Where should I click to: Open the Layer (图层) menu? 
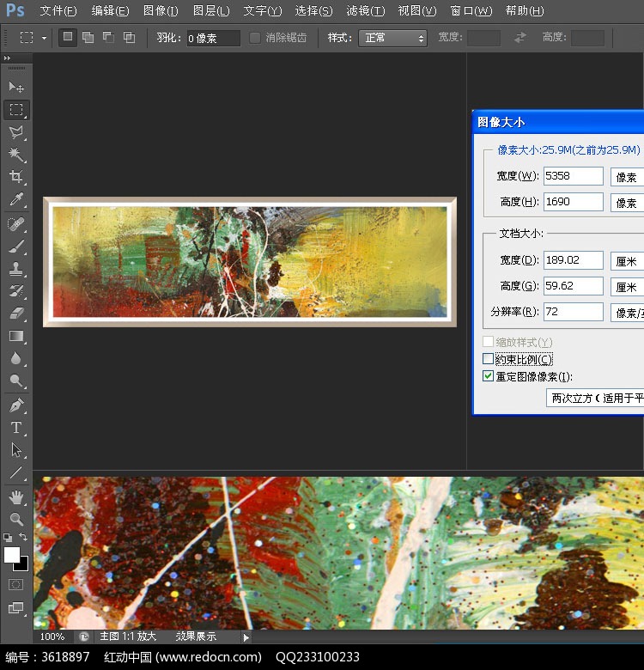pos(211,10)
